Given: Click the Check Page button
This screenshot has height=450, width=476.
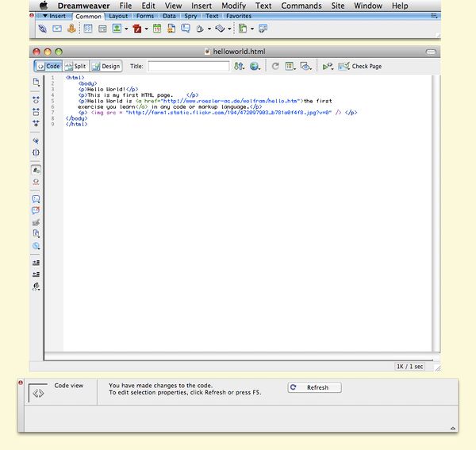Looking at the screenshot, I should (360, 67).
